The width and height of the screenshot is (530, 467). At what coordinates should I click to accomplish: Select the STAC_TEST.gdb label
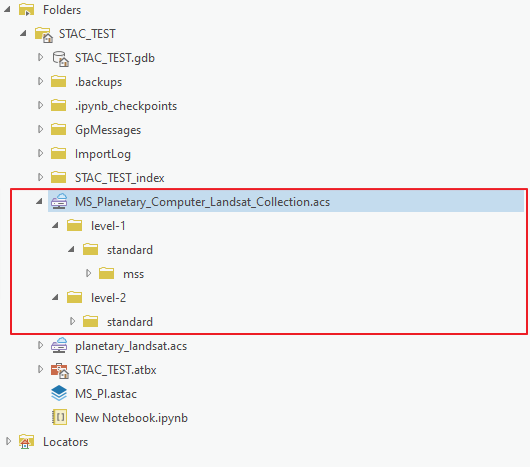click(x=115, y=58)
